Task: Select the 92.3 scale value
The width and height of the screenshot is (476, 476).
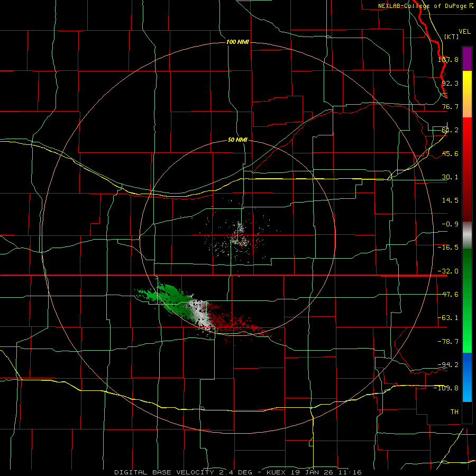Action: pyautogui.click(x=450, y=83)
